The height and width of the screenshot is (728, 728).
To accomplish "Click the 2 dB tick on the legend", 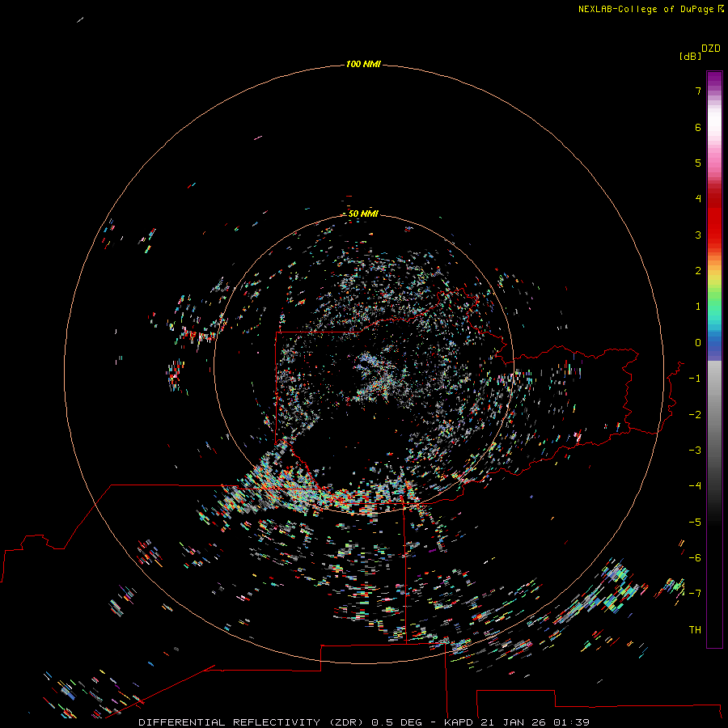I will click(698, 271).
